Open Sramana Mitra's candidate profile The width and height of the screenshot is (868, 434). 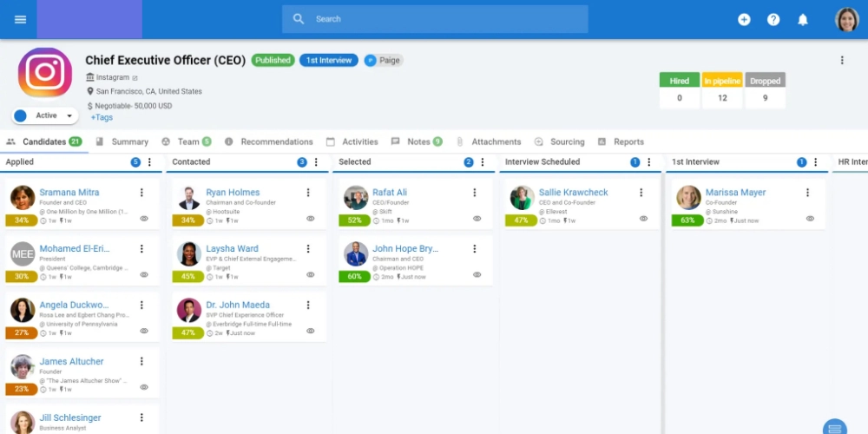coord(69,193)
